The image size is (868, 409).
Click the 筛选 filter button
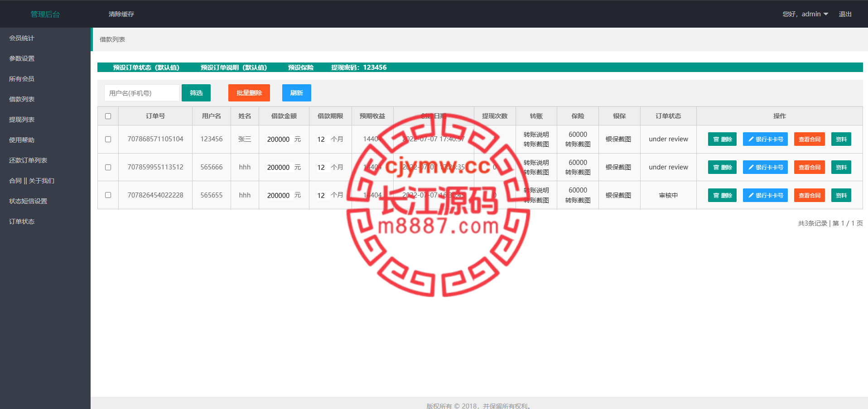point(196,93)
